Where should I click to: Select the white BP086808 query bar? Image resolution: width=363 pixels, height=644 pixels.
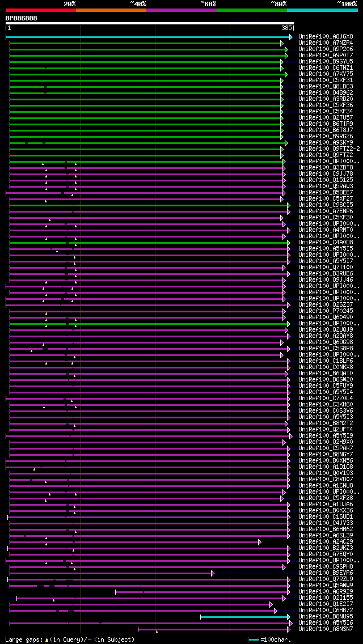pyautogui.click(x=150, y=23)
